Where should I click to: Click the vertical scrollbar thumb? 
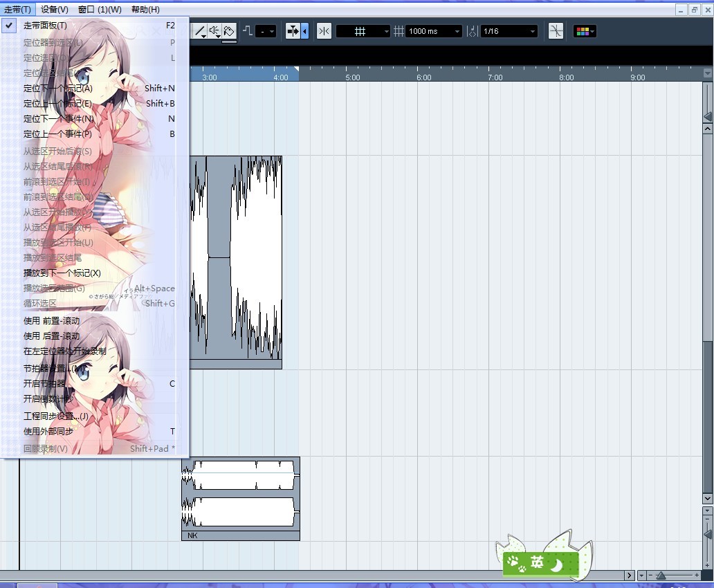coord(707,237)
